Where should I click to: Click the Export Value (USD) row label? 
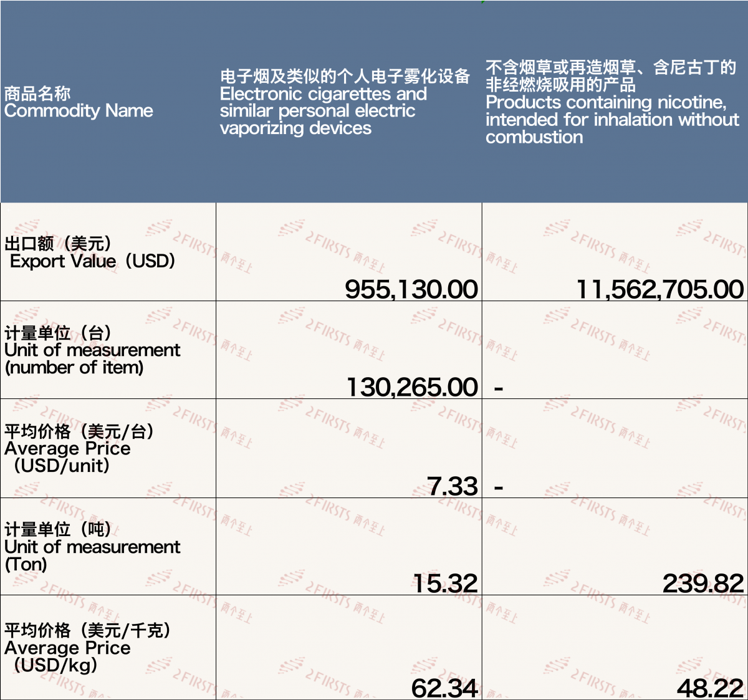90,252
